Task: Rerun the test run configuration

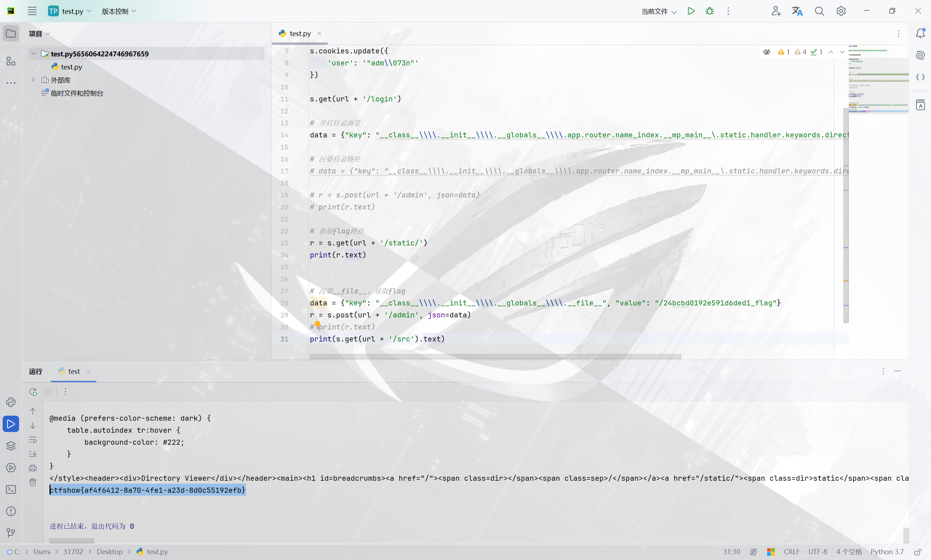Action: [x=33, y=392]
